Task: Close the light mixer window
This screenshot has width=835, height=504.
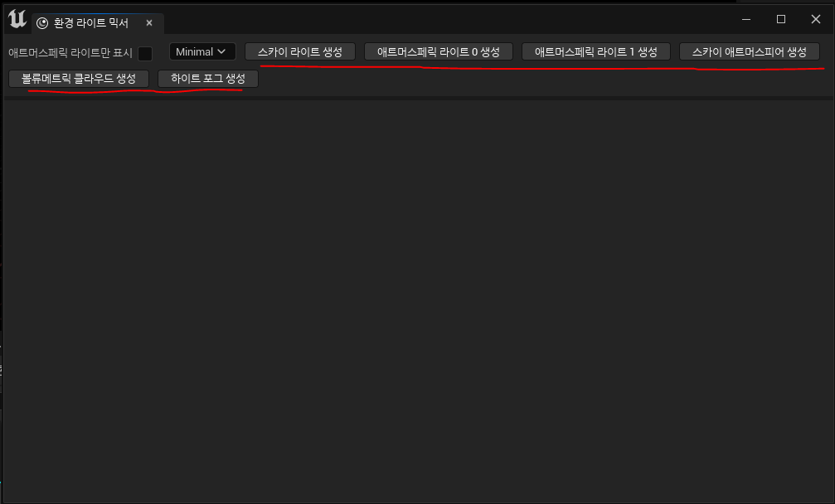Action: [x=815, y=19]
